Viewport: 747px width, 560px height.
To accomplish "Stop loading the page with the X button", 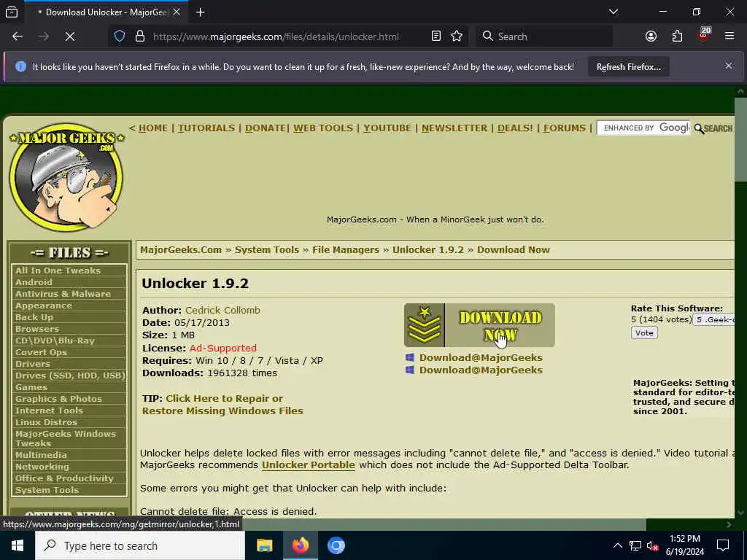I will click(x=69, y=36).
